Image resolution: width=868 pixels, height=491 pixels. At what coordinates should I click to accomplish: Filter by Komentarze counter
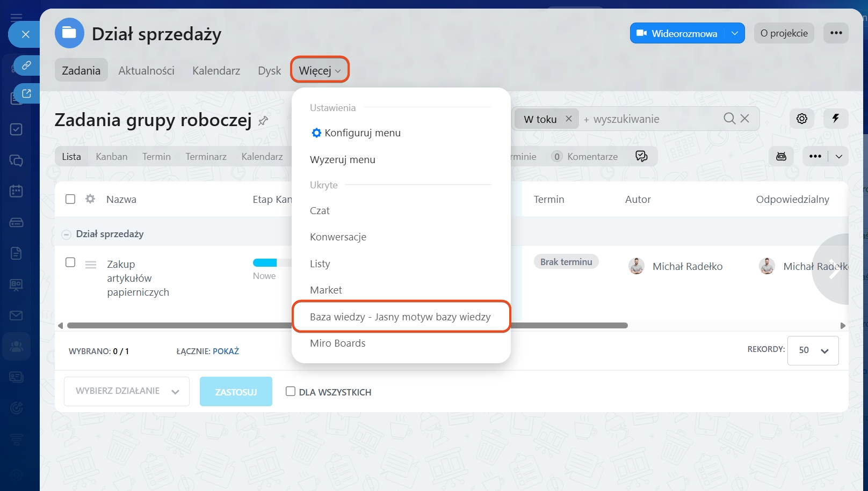pyautogui.click(x=584, y=156)
